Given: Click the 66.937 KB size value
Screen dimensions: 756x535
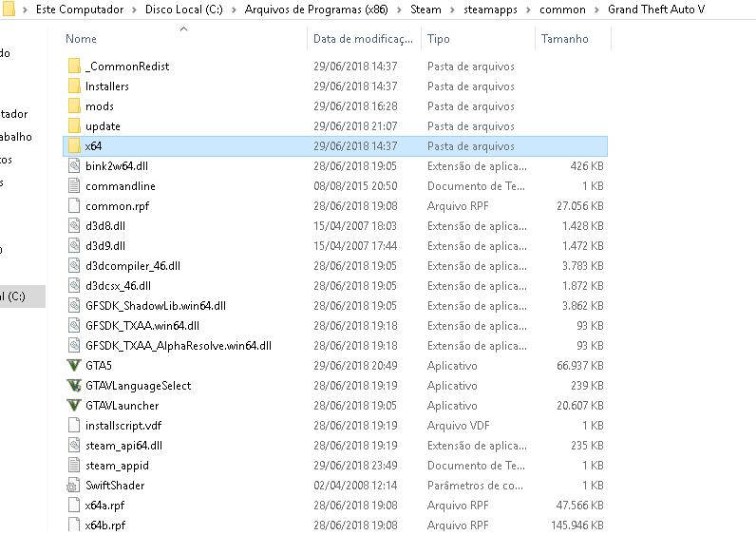Looking at the screenshot, I should 580,366.
